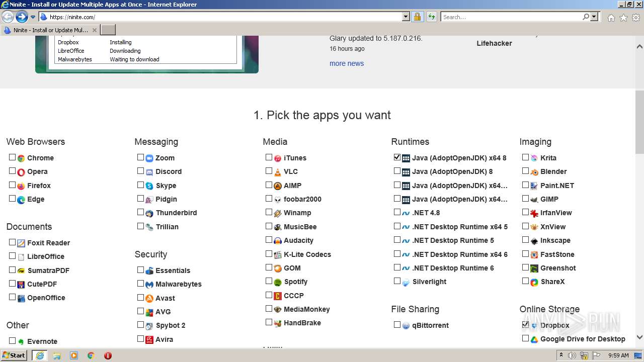The image size is (644, 362).
Task: Click the Chrome app icon
Action: click(x=21, y=158)
